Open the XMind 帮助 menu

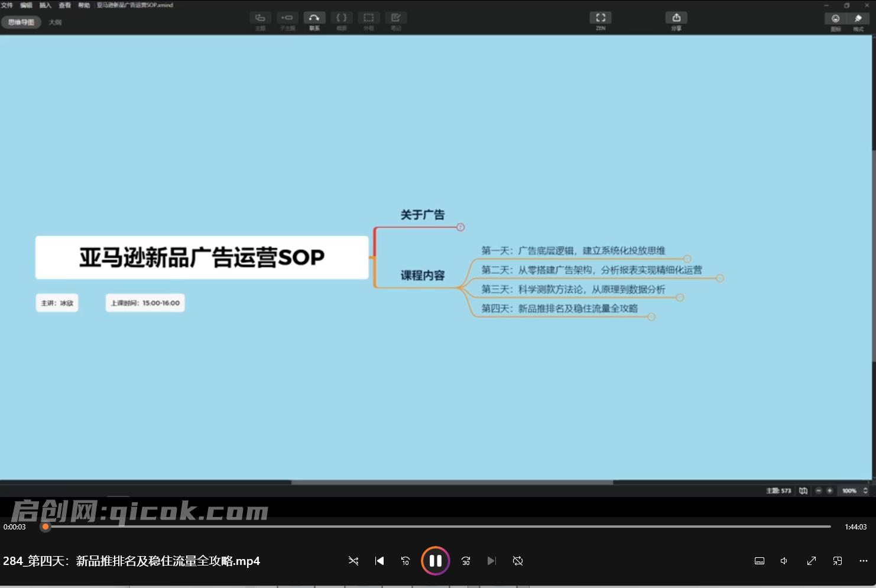tap(84, 5)
